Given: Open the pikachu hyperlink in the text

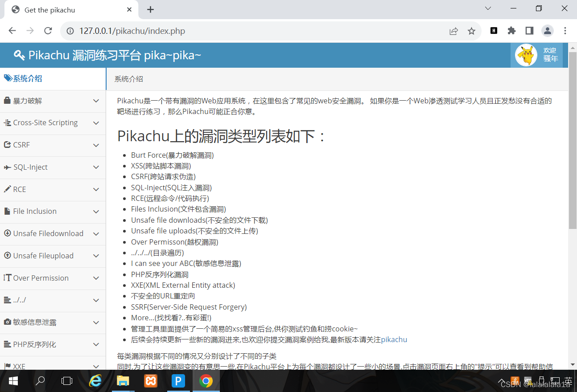Looking at the screenshot, I should point(394,339).
